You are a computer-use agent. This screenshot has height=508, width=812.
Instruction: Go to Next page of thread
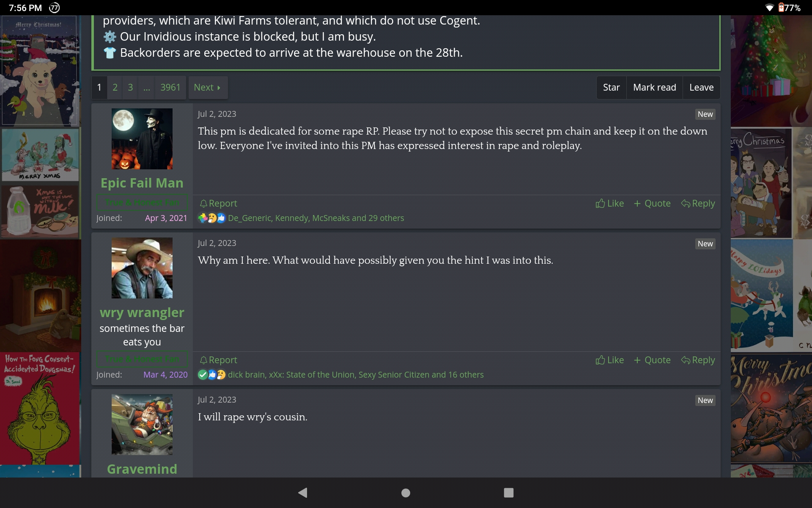coord(207,88)
